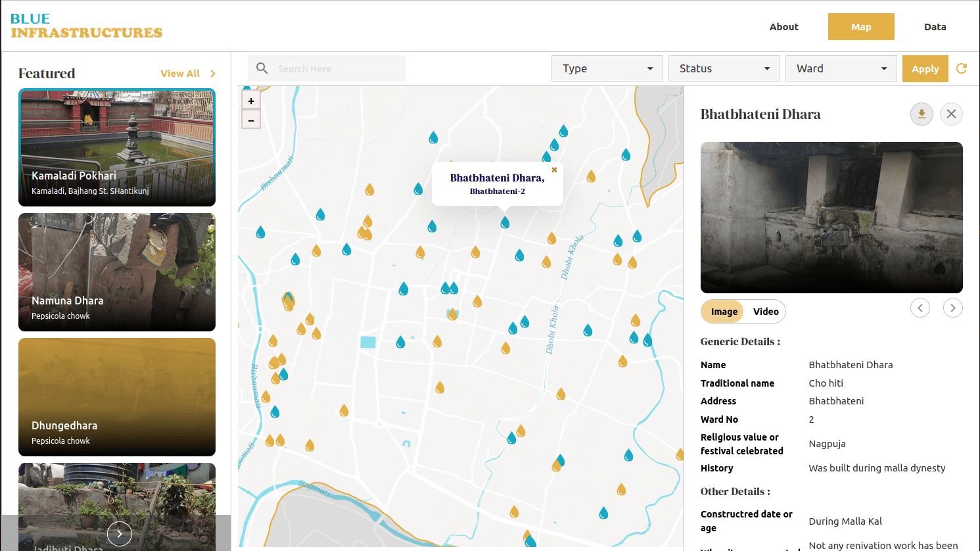Show previous image in gallery
Viewport: 980px width, 551px height.
click(x=920, y=308)
